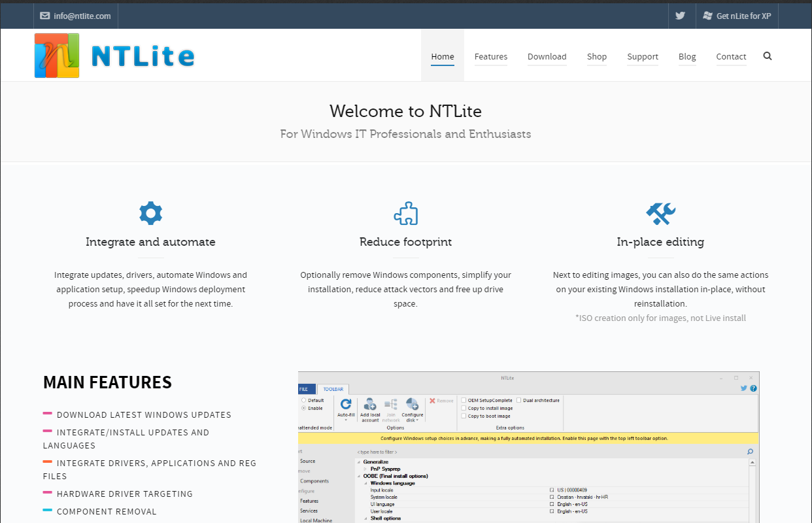Collapse the Generalize tree node

(359, 462)
